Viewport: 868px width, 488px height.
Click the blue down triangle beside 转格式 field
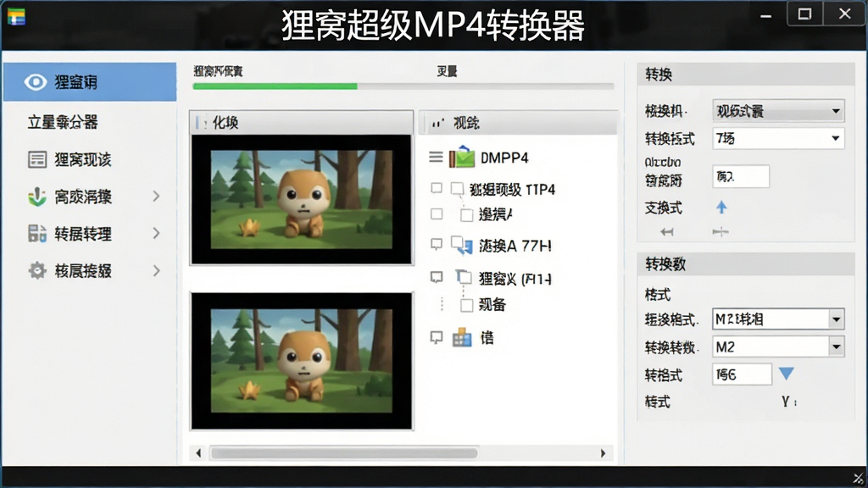[x=786, y=374]
